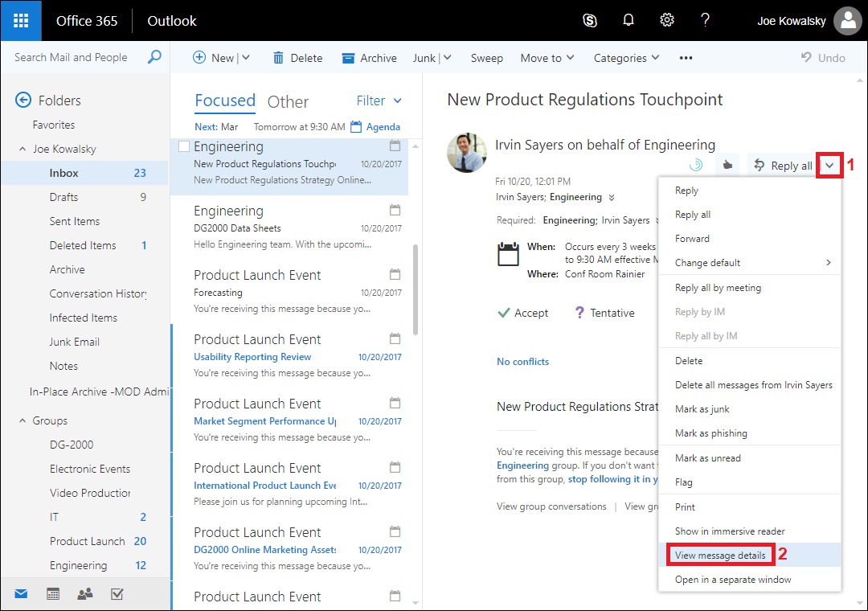Choose Open in a separate window
Viewport: 868px width, 611px height.
[x=750, y=580]
